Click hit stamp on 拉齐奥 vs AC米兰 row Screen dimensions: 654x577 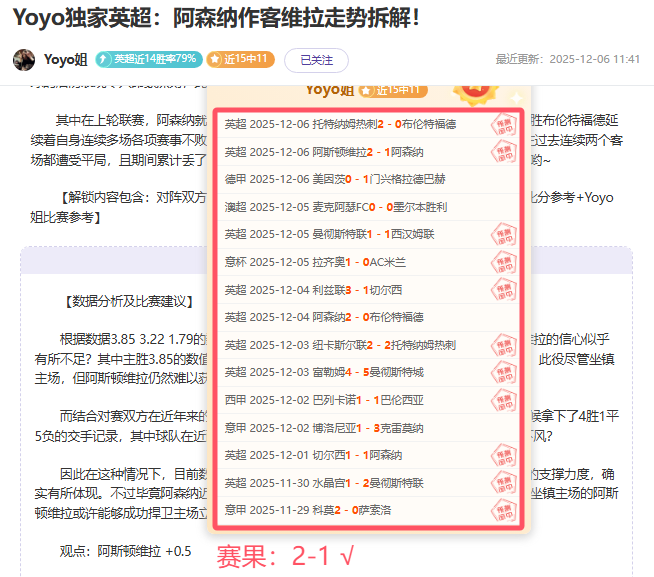click(502, 262)
